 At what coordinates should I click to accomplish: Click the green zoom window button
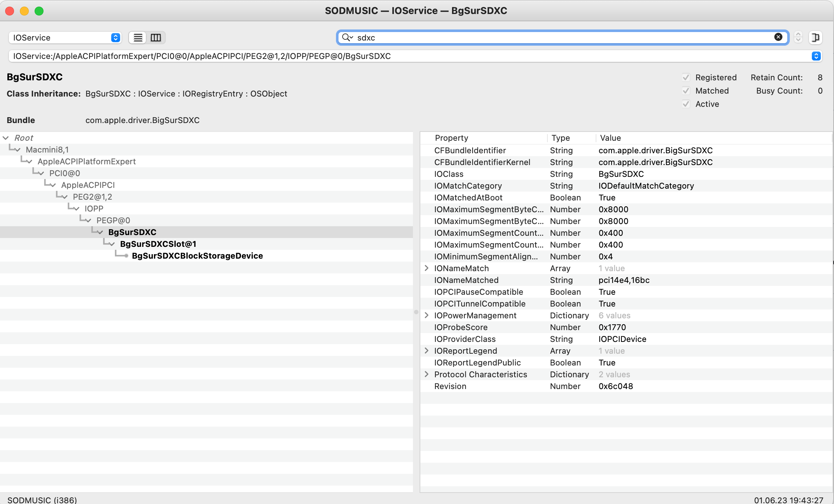click(x=39, y=11)
